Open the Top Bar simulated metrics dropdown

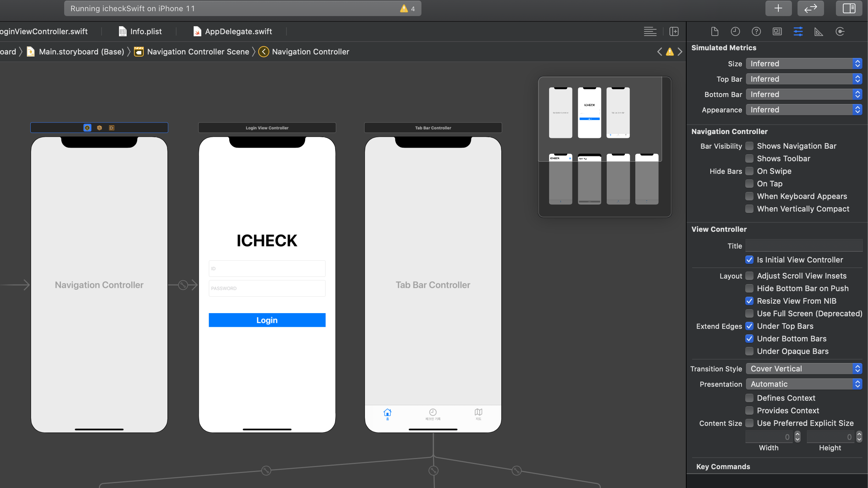coord(804,79)
